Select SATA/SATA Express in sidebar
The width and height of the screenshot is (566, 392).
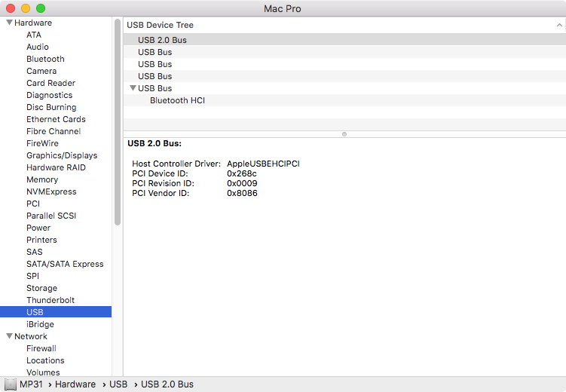pyautogui.click(x=65, y=264)
